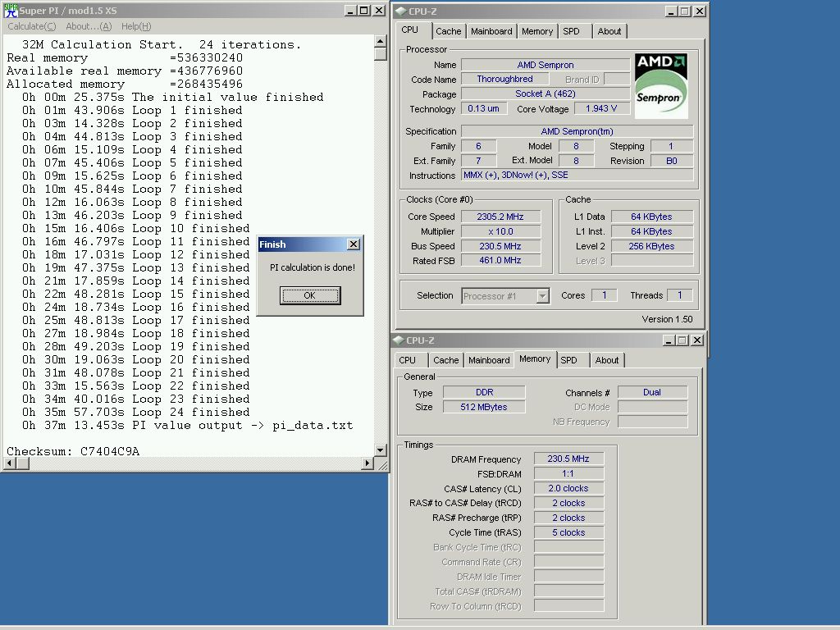
Task: Open the Calculate menu in Super PI
Action: [32, 26]
